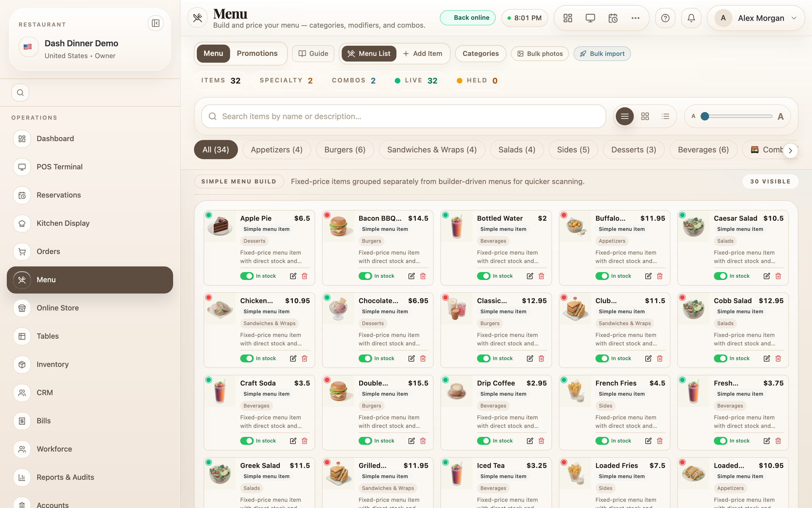Edit the Cobb Salad item
Screen dimensions: 812x508
click(x=767, y=358)
